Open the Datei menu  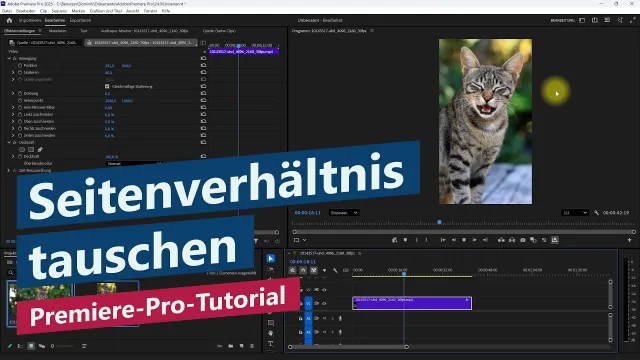7,11
